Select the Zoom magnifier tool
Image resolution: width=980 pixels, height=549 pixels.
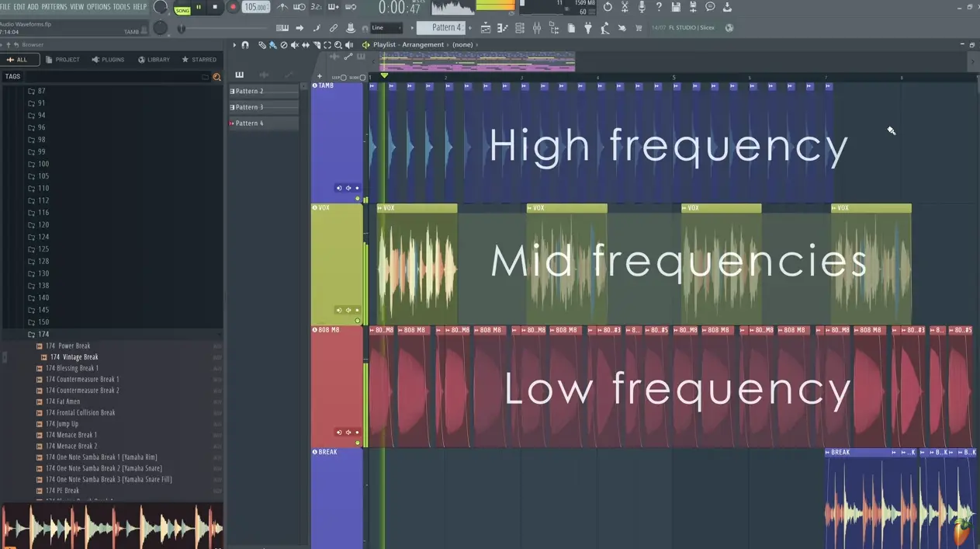coord(338,45)
